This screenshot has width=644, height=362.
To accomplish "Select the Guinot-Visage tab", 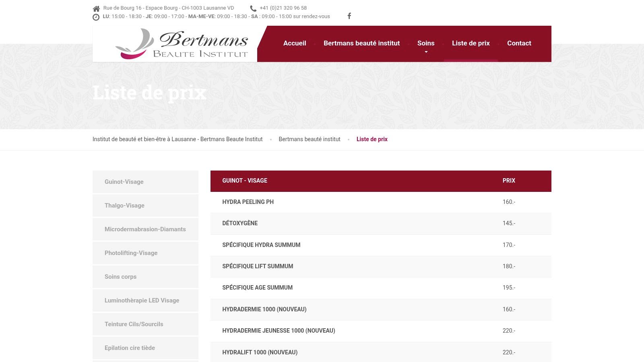I will tap(145, 182).
